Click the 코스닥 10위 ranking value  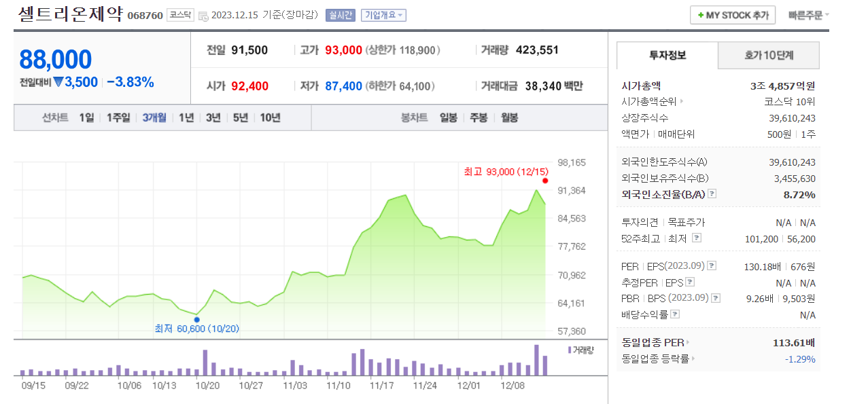790,102
